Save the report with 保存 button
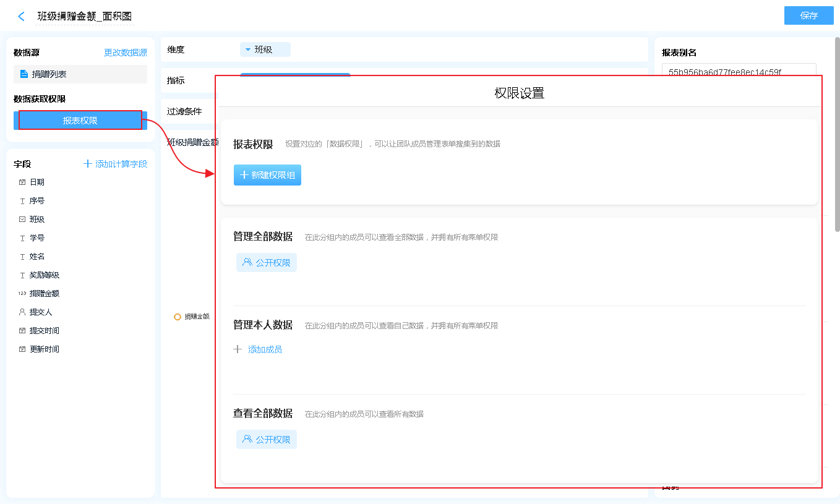The image size is (840, 504). pos(808,15)
